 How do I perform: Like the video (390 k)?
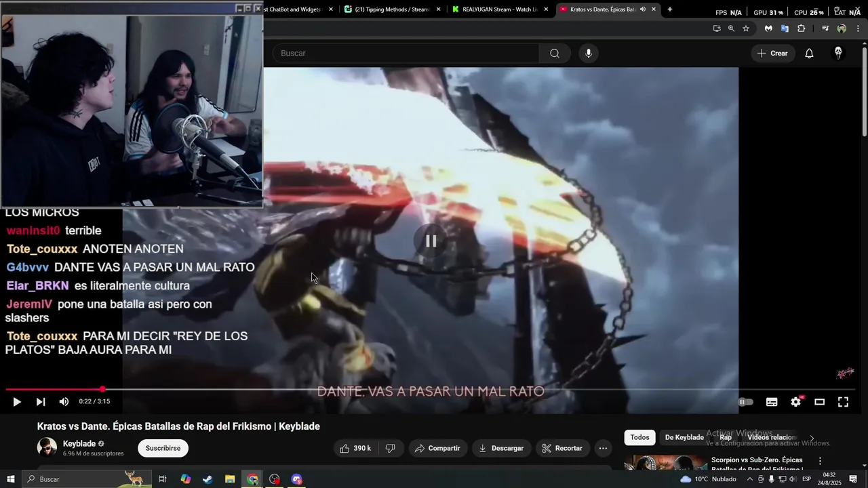(355, 448)
